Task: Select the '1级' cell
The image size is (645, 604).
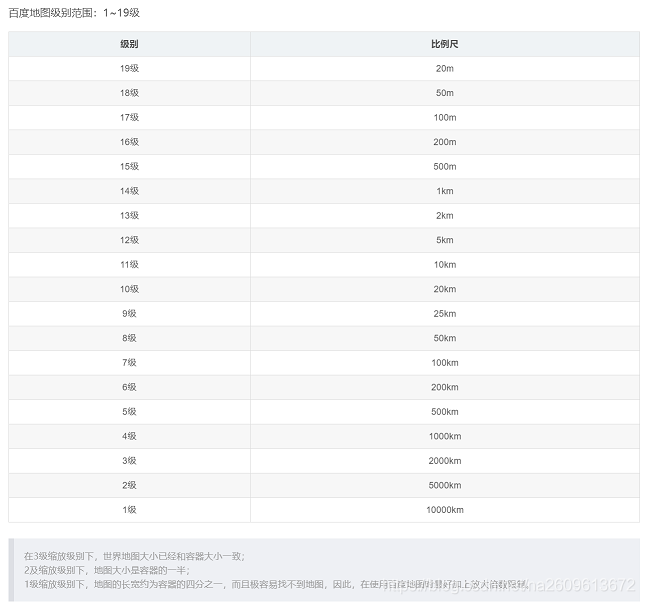Action: [129, 510]
